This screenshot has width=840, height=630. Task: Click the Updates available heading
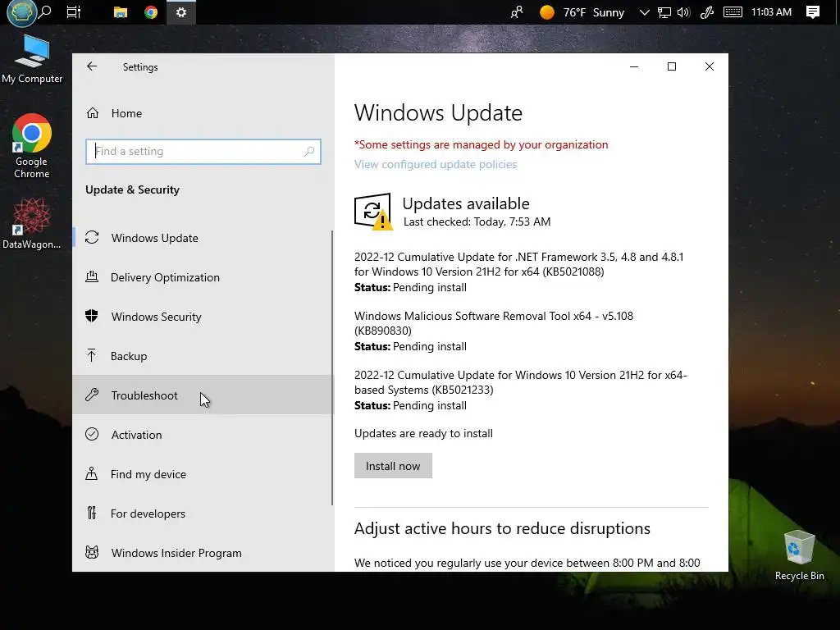[466, 203]
